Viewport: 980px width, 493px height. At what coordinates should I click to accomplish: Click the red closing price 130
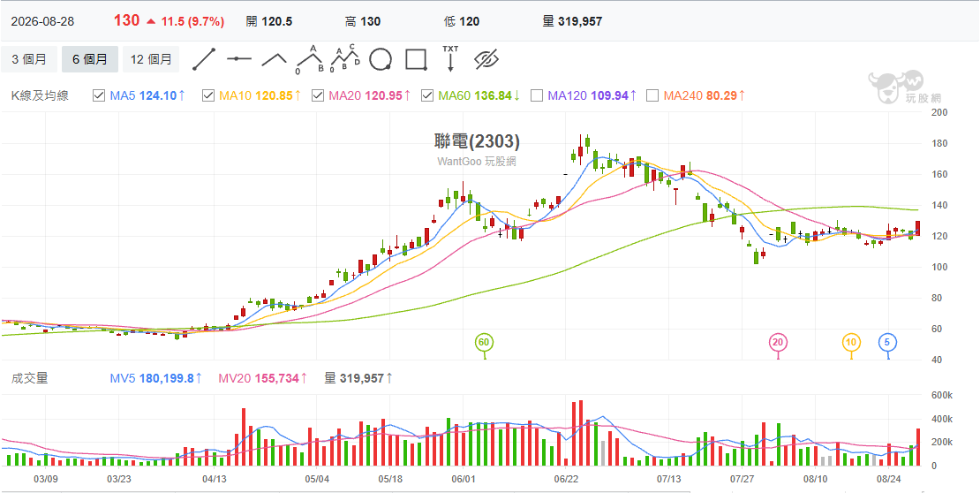[x=126, y=20]
